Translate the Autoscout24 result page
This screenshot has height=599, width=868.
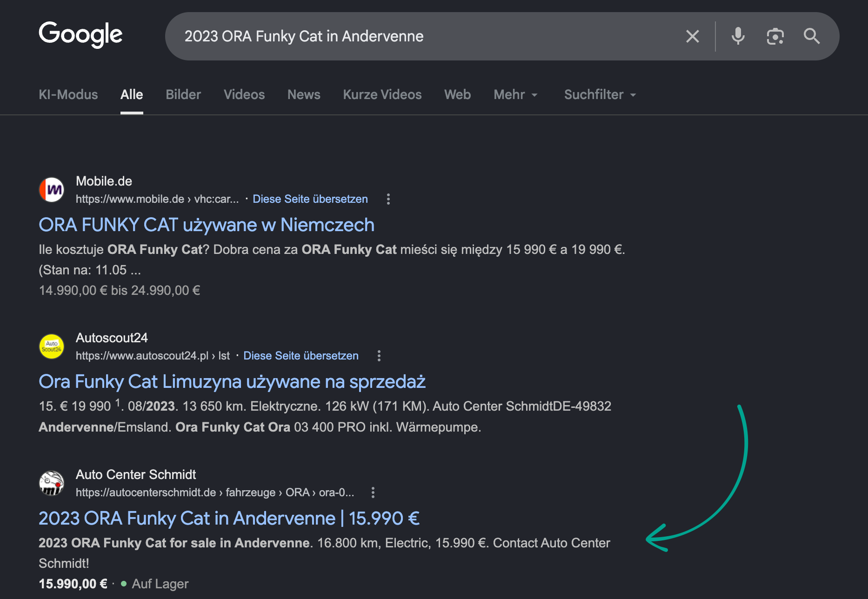[x=301, y=356]
